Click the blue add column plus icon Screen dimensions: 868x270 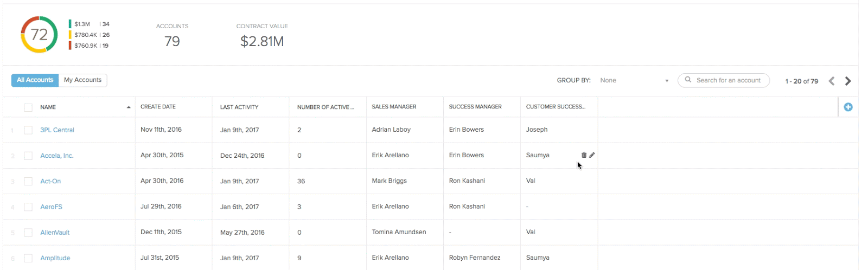[848, 107]
